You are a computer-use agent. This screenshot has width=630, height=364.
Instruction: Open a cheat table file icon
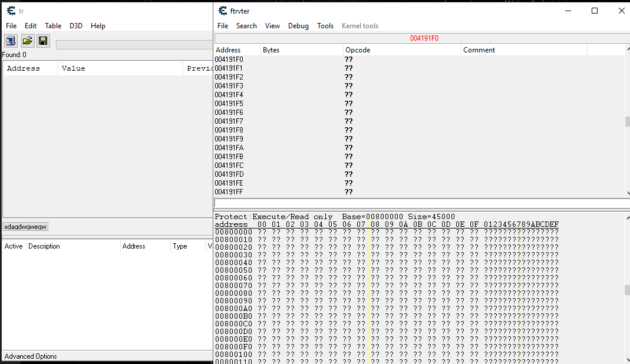pyautogui.click(x=27, y=41)
